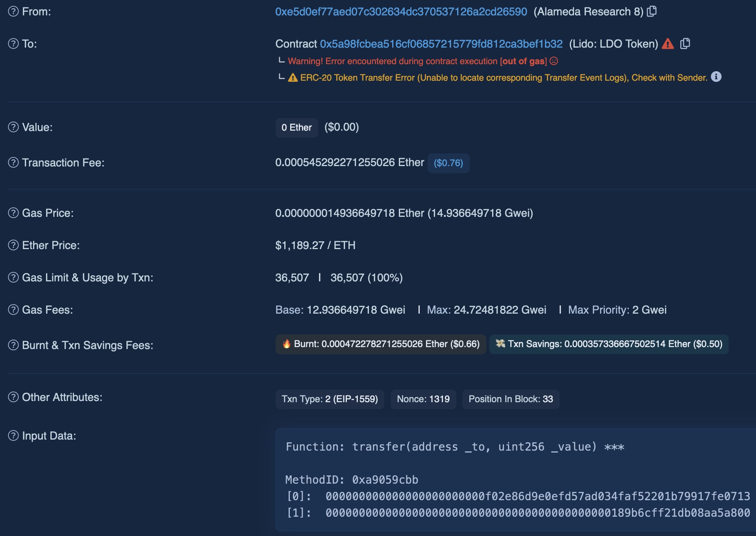Click the Txn Savings fee badge

[609, 344]
